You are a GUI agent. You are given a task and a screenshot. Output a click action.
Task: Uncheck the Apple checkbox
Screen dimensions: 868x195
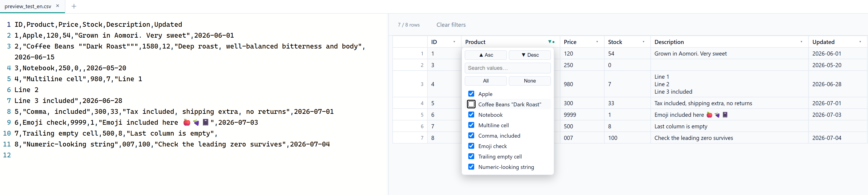tap(471, 94)
